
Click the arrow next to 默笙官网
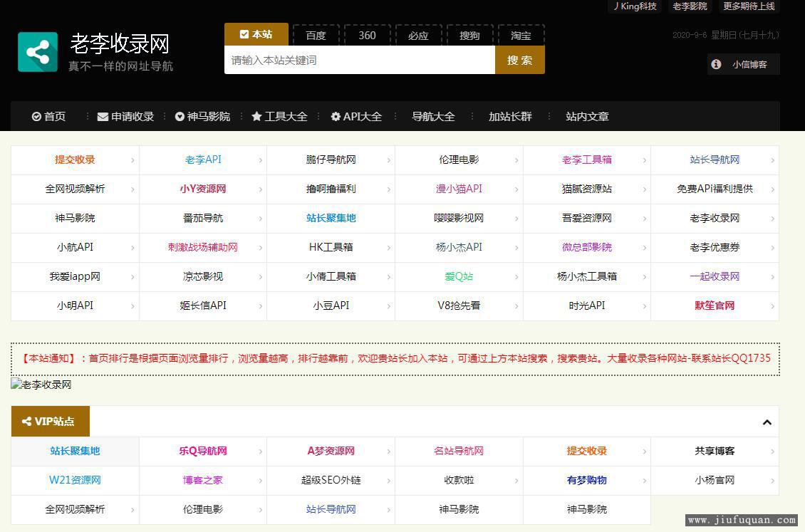tap(772, 306)
